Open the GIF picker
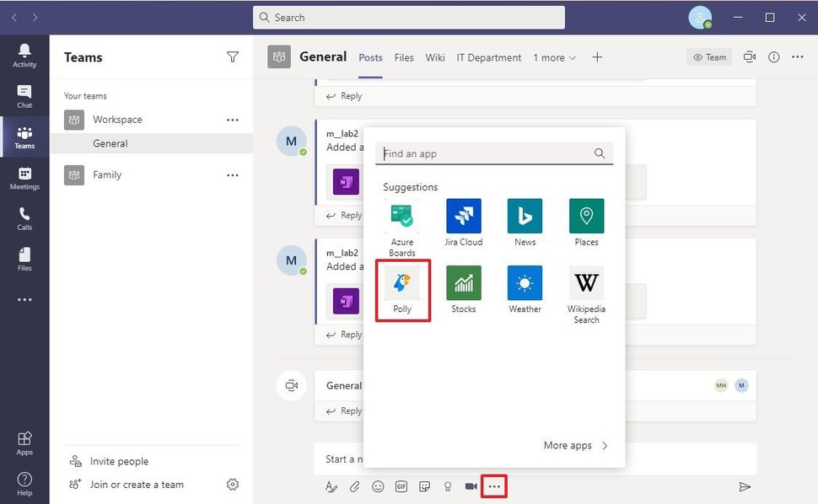 [x=401, y=486]
